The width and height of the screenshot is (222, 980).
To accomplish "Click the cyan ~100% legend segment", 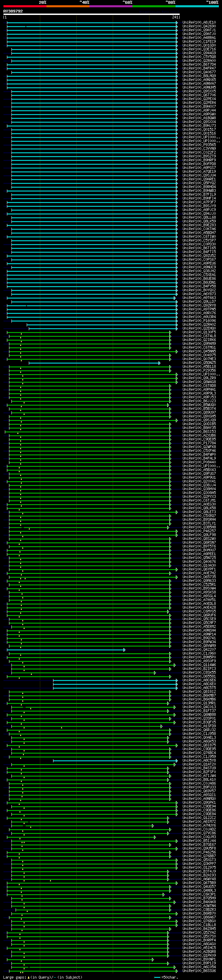I will point(197,7).
